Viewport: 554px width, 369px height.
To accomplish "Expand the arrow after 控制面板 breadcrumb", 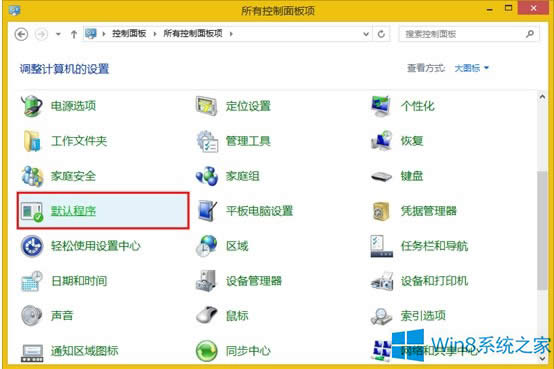I will coord(155,34).
